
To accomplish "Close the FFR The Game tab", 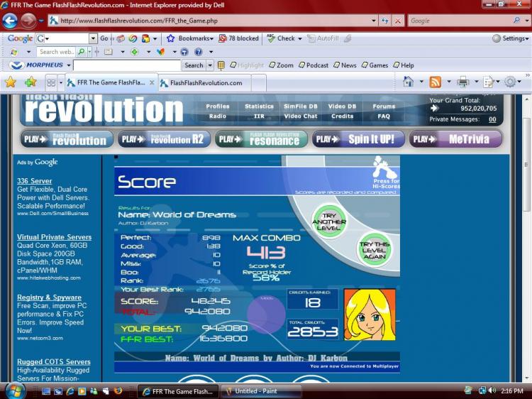I will pyautogui.click(x=152, y=82).
